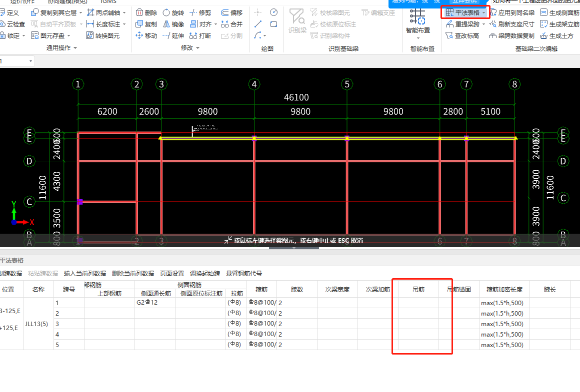Select the 镜像 (mirror) tool
580x392 pixels.
point(173,24)
